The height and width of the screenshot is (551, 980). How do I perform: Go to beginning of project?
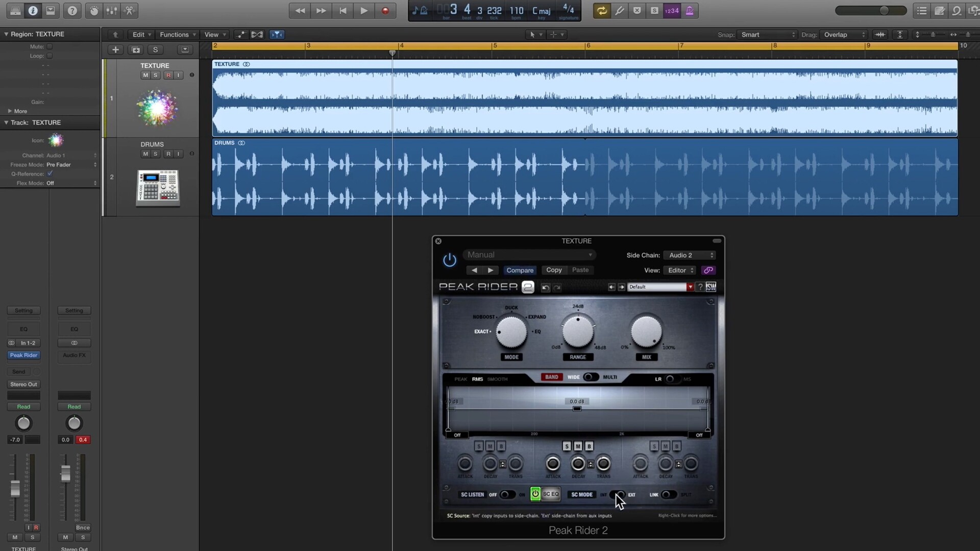click(342, 11)
